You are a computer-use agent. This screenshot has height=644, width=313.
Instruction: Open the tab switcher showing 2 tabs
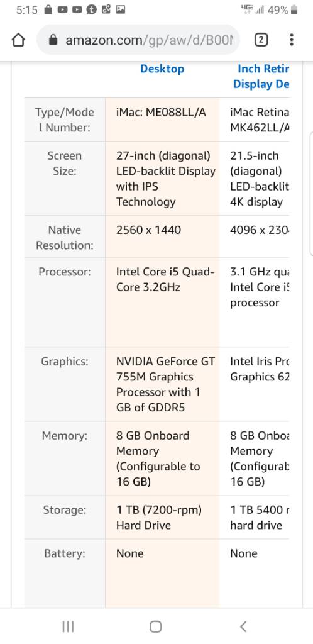point(261,40)
